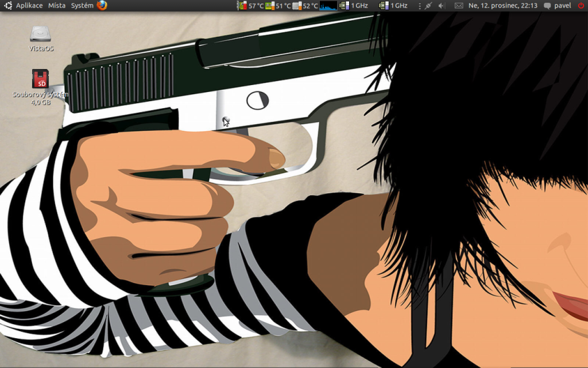Image resolution: width=588 pixels, height=368 pixels.
Task: Click the 51 °C temperature sensor applet
Action: point(278,6)
